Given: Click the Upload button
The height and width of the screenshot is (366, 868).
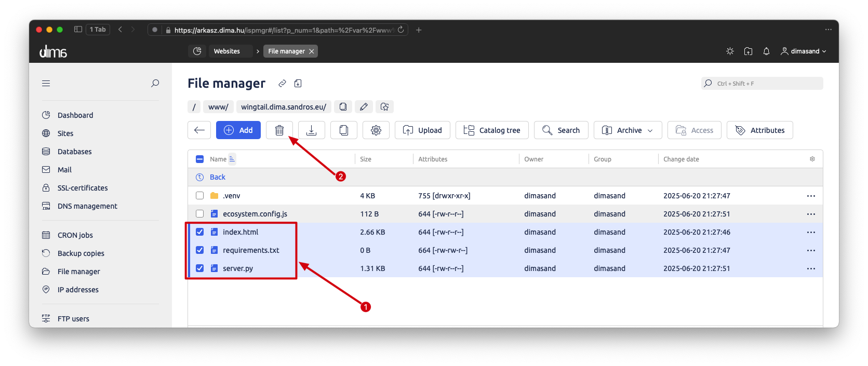Looking at the screenshot, I should [x=422, y=130].
